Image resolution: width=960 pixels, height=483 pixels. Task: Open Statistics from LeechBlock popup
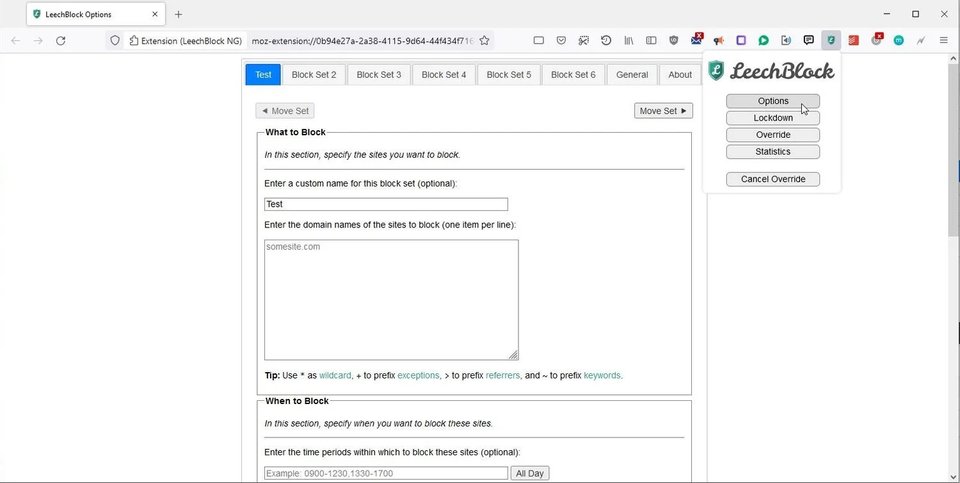tap(773, 151)
